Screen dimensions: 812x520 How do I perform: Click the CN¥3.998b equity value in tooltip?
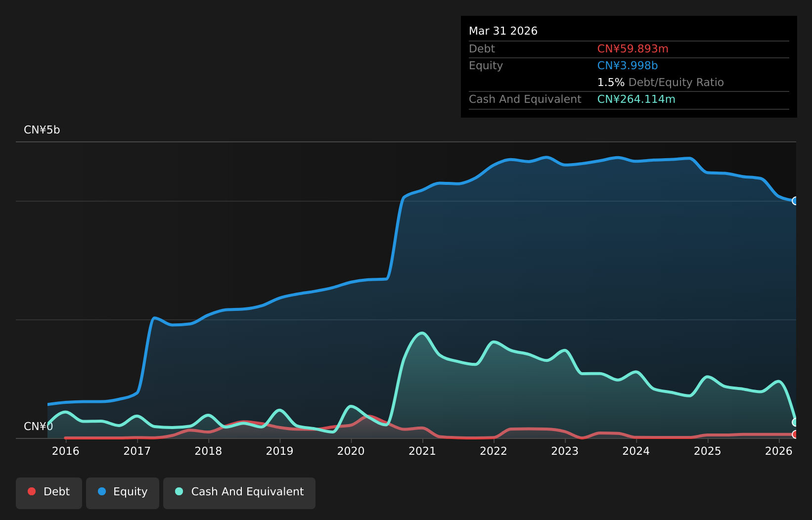click(628, 66)
